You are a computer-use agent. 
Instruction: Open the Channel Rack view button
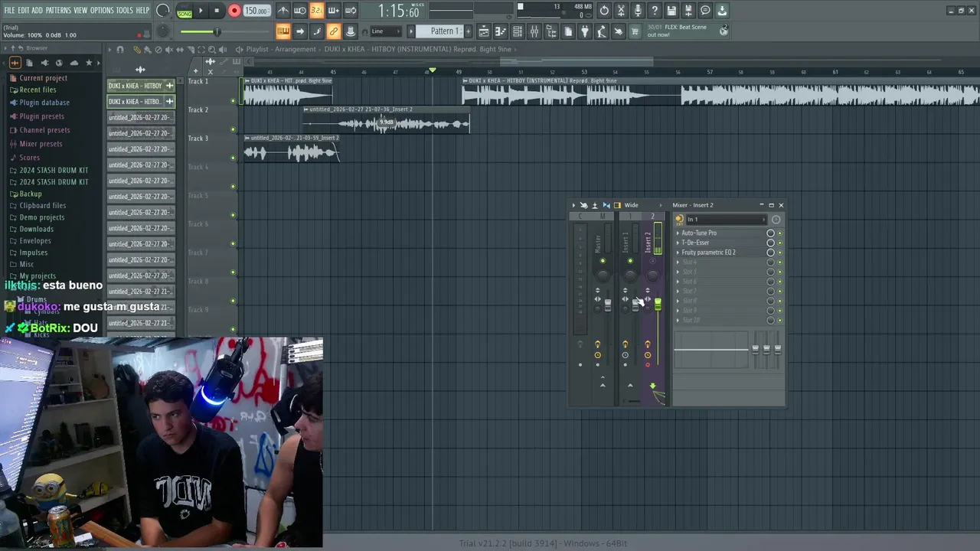coord(518,31)
